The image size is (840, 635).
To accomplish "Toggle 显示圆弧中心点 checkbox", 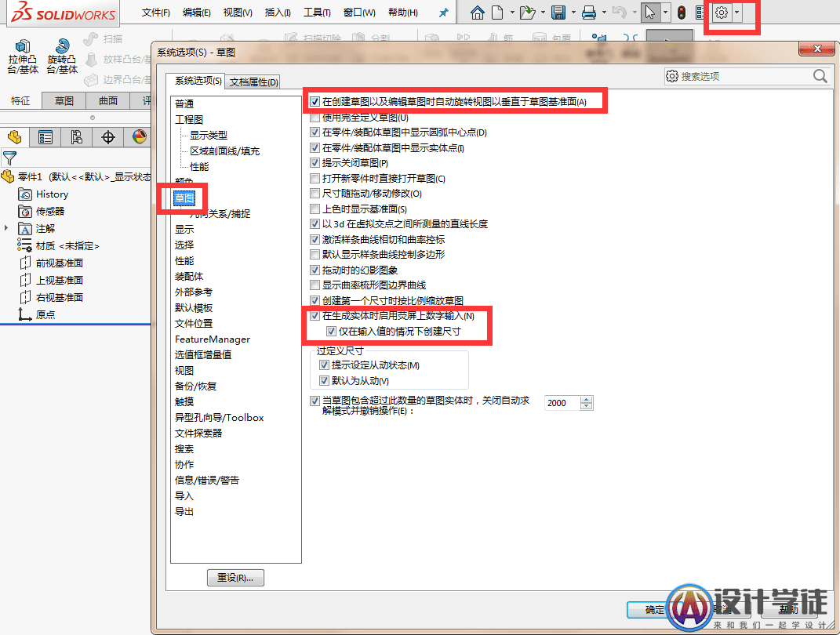I will (315, 132).
